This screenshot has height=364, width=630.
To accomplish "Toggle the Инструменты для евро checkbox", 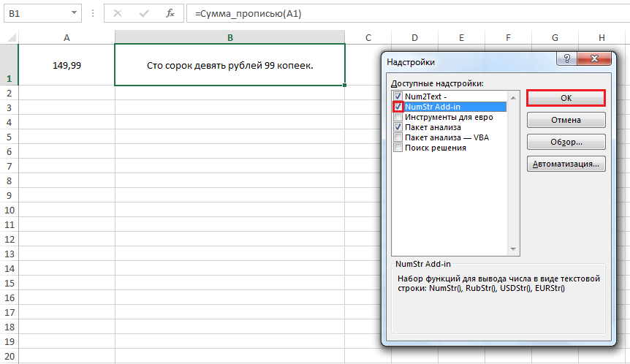I will (x=398, y=117).
